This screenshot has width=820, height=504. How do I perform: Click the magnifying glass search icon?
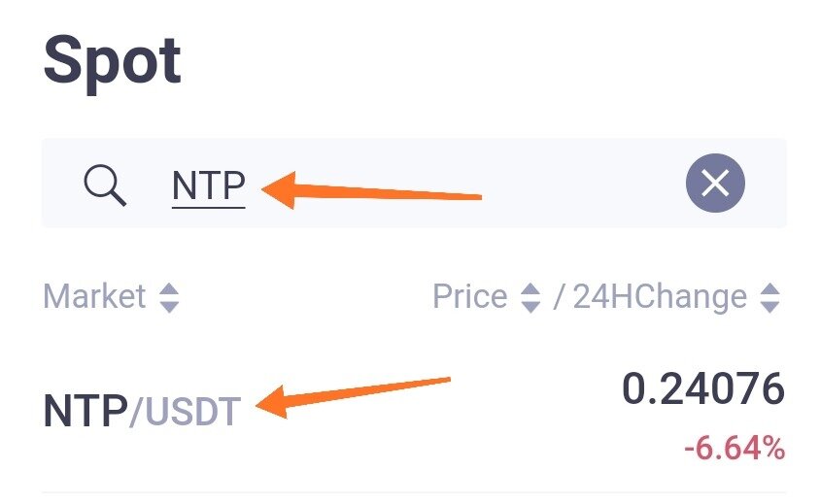pyautogui.click(x=105, y=185)
